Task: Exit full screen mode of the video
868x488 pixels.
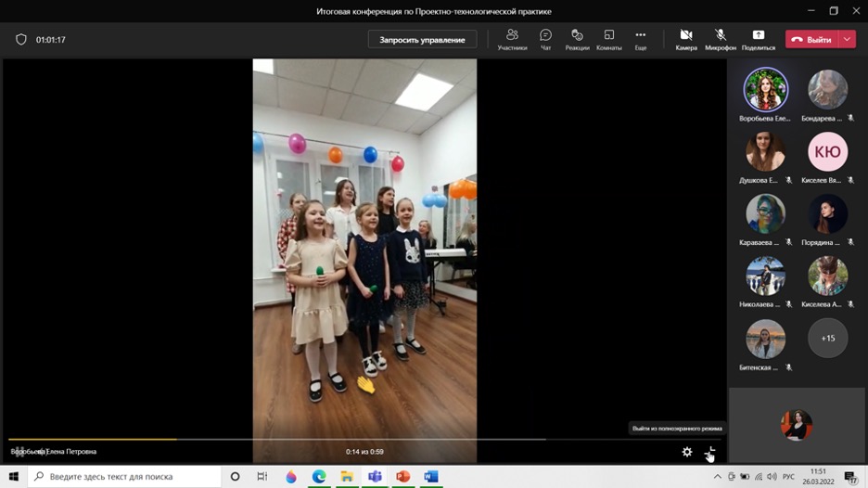Action: pyautogui.click(x=710, y=452)
